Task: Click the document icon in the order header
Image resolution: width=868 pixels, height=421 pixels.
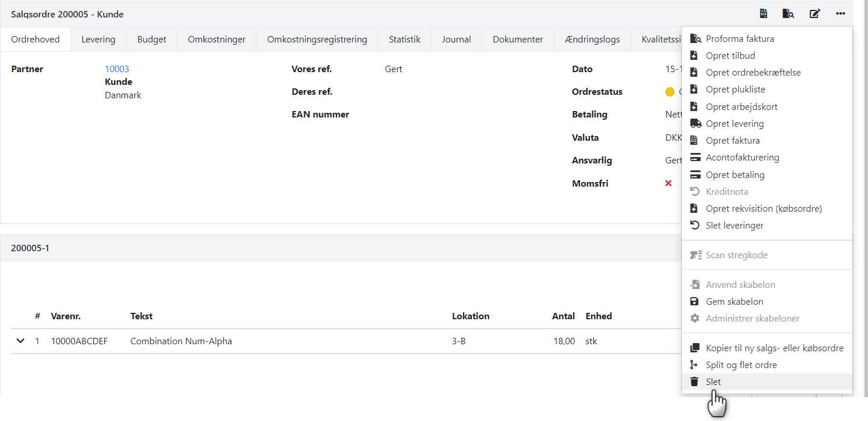Action: pyautogui.click(x=763, y=14)
